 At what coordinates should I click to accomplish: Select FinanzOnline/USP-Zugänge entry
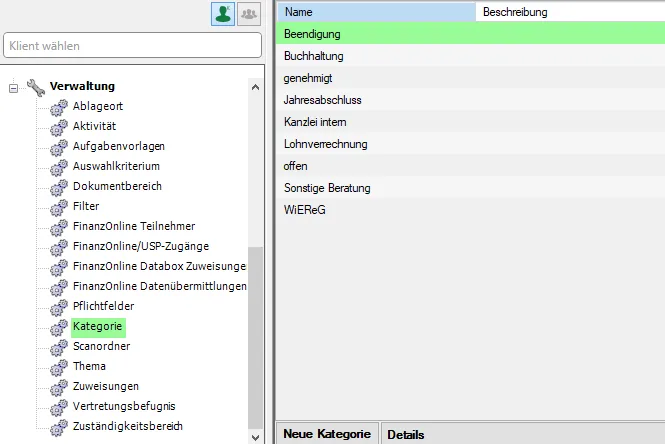[x=141, y=246]
